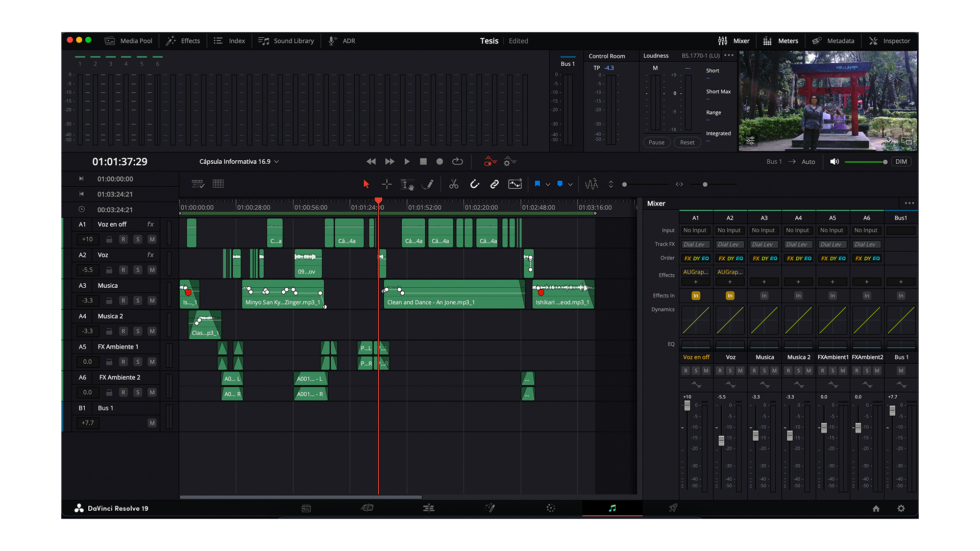Reset the loudness measurement
This screenshot has height=551, width=980.
click(687, 142)
